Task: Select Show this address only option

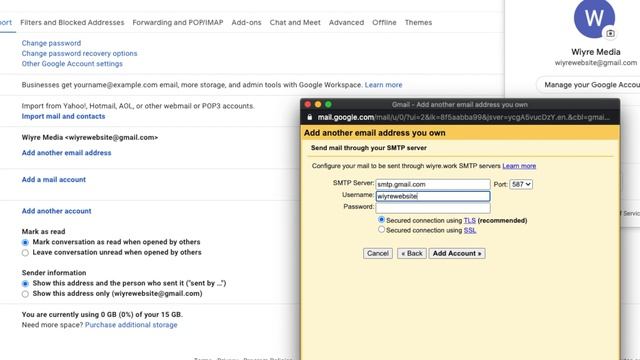Action: (x=25, y=294)
